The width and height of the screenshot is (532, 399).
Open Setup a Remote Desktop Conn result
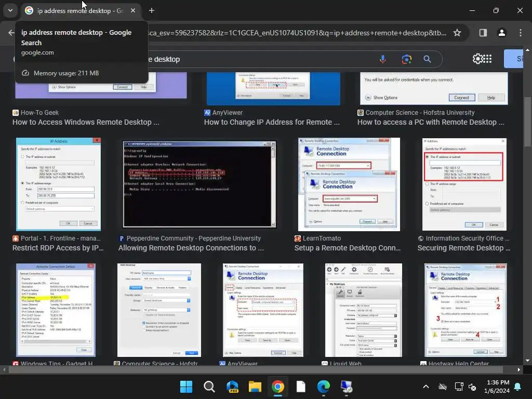click(x=348, y=248)
